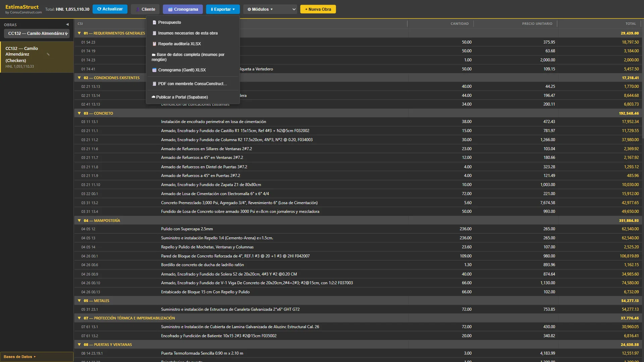
Task: Expand Bases de Datos panel at bottom left
Action: (37, 357)
